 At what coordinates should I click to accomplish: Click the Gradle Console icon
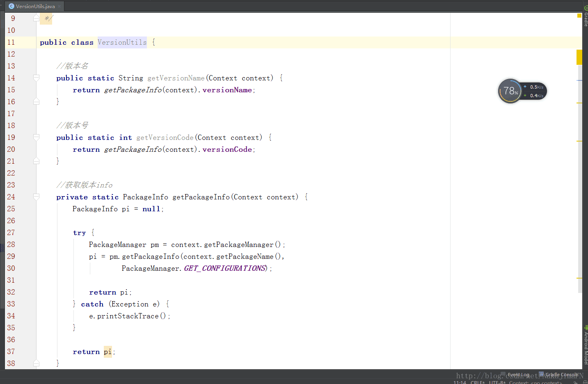point(541,374)
